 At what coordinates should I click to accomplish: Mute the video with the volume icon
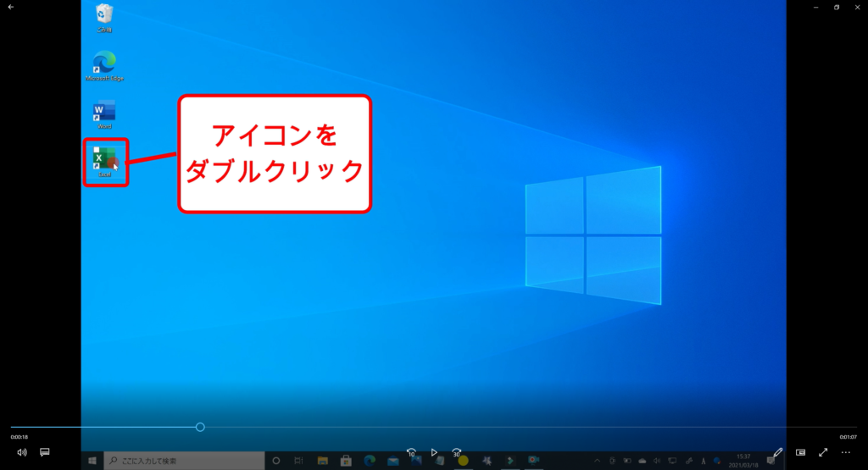[21, 452]
